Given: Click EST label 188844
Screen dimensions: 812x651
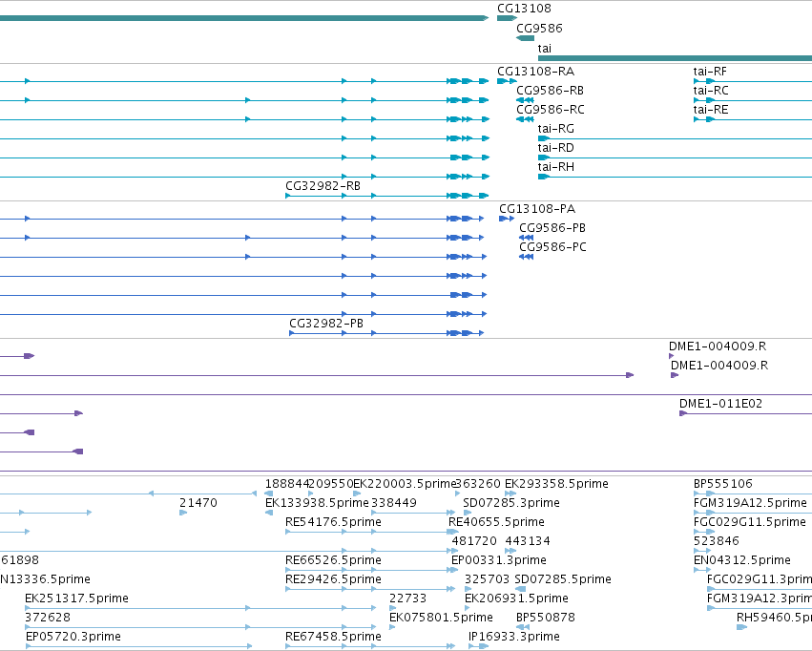Looking at the screenshot, I should 287,484.
